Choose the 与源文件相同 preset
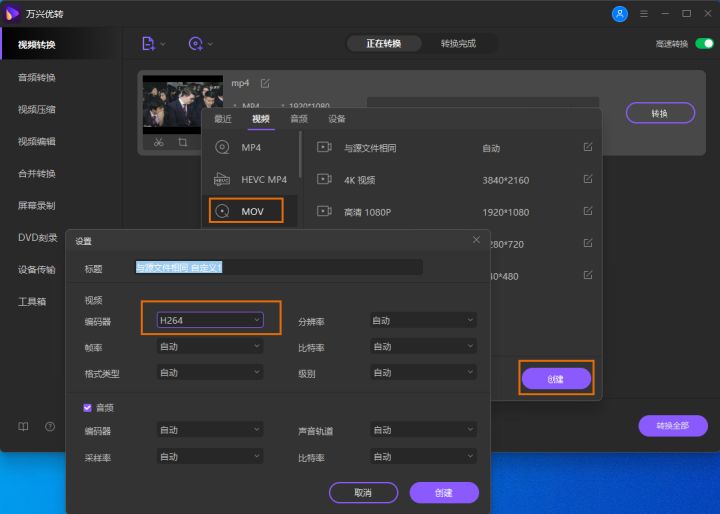The image size is (720, 514). point(450,148)
